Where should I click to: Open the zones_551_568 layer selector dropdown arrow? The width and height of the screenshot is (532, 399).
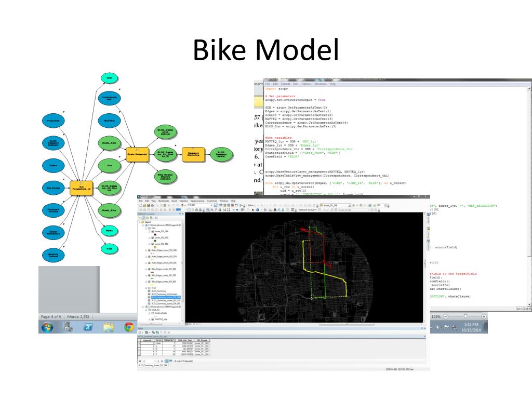click(x=350, y=205)
